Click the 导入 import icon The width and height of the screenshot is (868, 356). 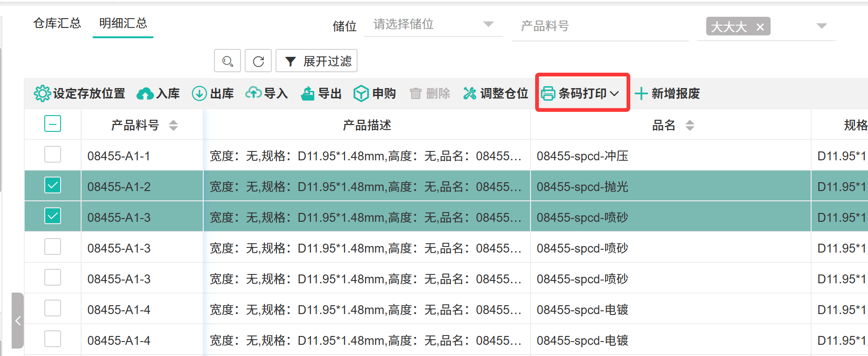[x=254, y=93]
